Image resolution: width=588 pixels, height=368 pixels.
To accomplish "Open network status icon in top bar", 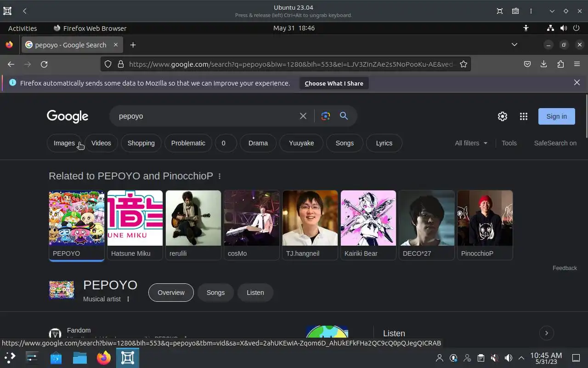I will click(x=550, y=28).
